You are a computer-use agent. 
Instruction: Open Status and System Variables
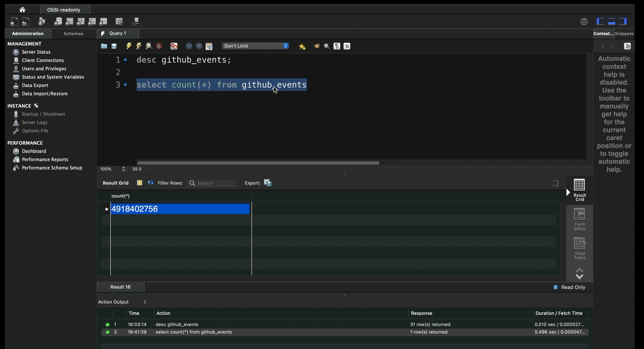pos(52,77)
